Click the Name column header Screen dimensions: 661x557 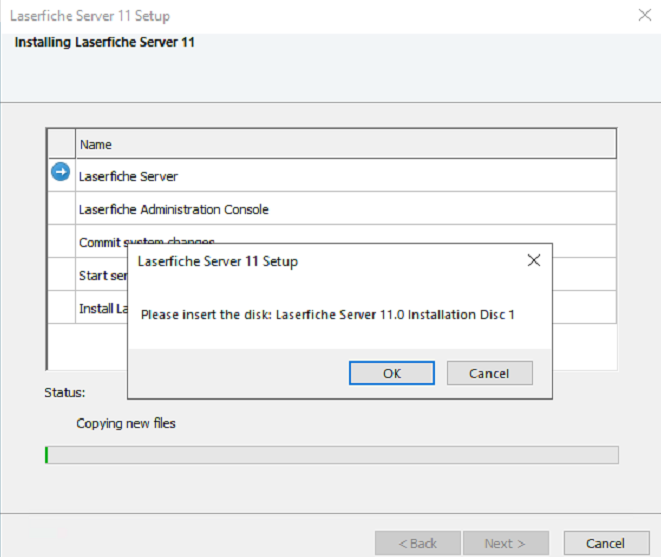tap(346, 144)
